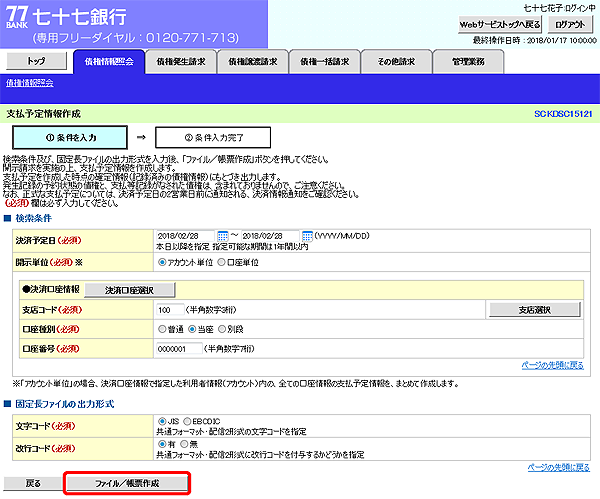
Task: Click 決済口座選択 button
Action: click(x=130, y=290)
